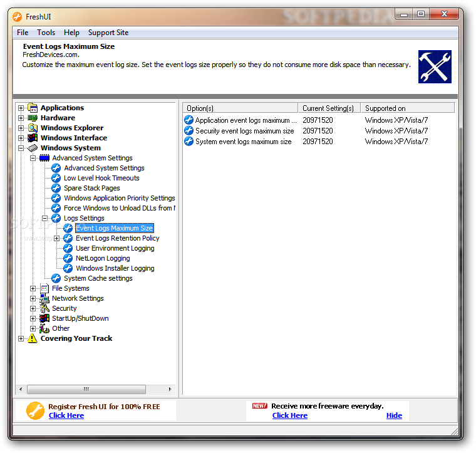Image resolution: width=476 pixels, height=453 pixels.
Task: Expand the Windows Interface tree node
Action: (21, 138)
